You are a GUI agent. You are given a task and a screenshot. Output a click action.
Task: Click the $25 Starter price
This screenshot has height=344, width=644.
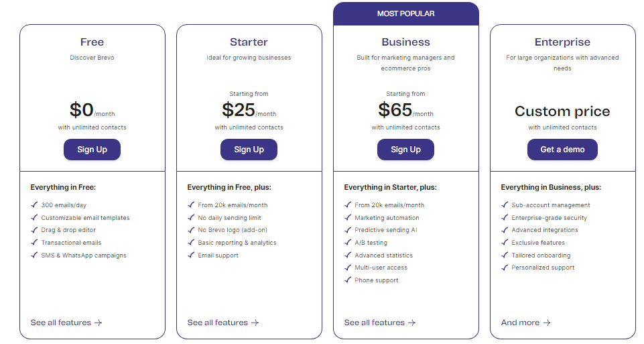(x=239, y=110)
